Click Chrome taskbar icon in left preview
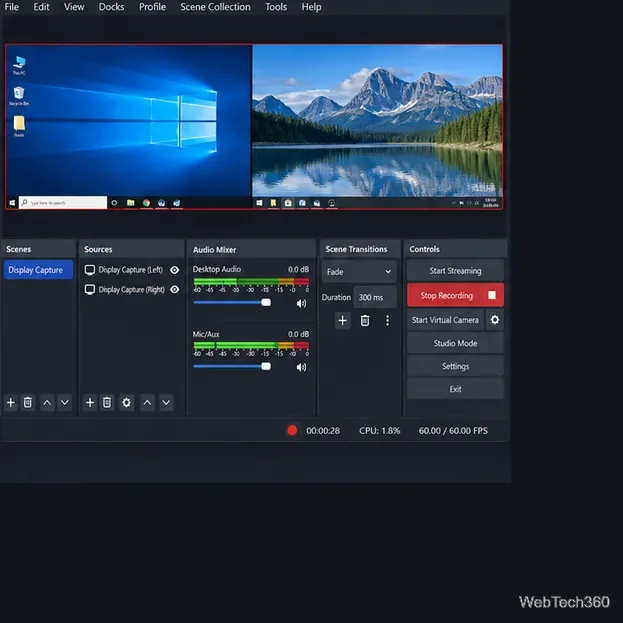Image resolution: width=623 pixels, height=623 pixels. (146, 203)
